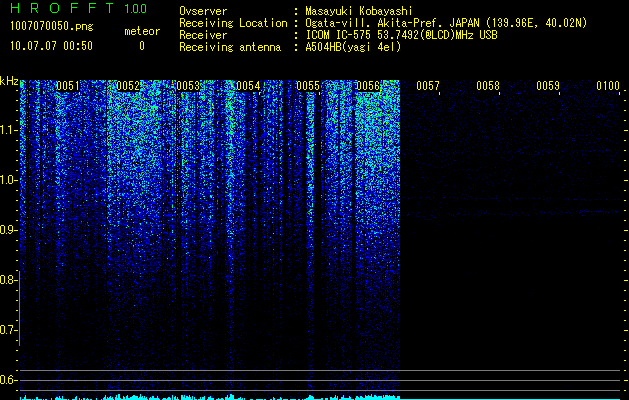Click the ICOM IC-575 receiver text
The width and height of the screenshot is (629, 400).
click(x=401, y=35)
